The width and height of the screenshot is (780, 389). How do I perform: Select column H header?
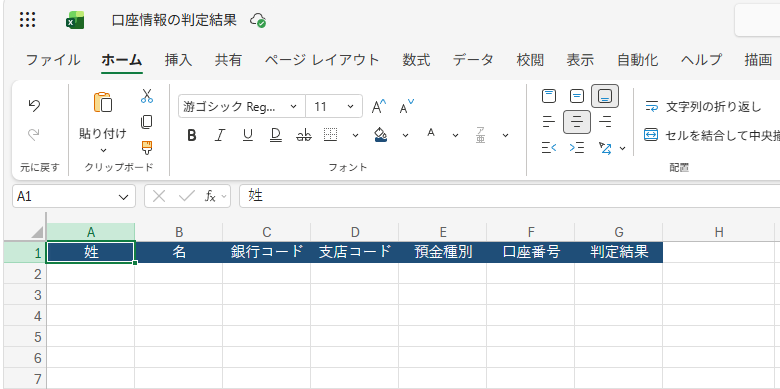point(718,232)
